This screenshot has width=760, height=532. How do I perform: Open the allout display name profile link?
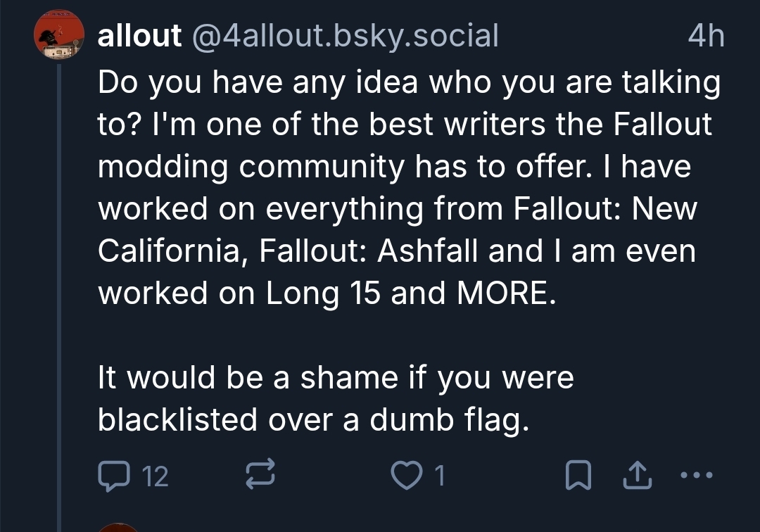[139, 36]
